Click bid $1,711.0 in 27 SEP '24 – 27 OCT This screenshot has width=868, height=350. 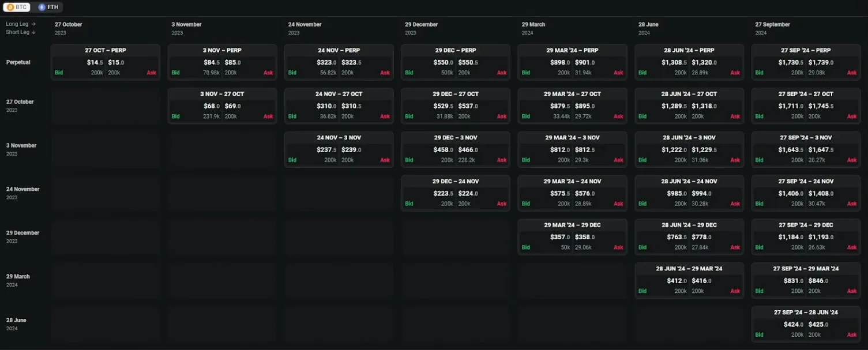790,106
